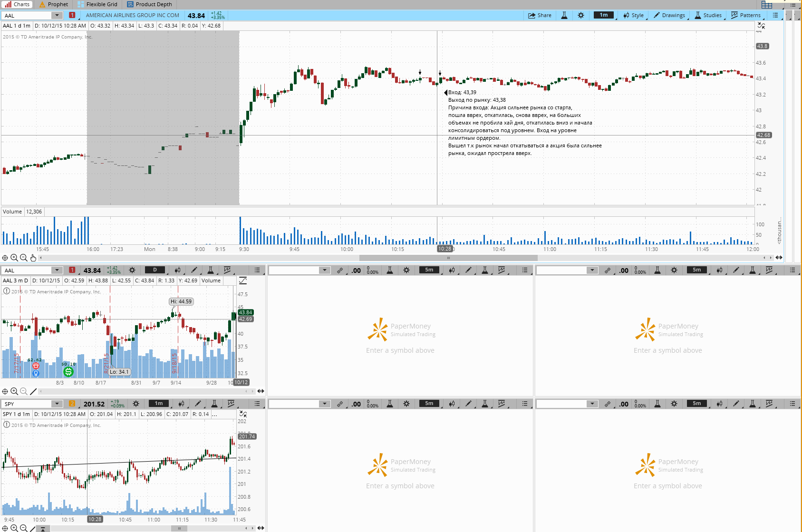Open the daily AAL chart patterns icon
Screen dimensions: 802x532
227,270
